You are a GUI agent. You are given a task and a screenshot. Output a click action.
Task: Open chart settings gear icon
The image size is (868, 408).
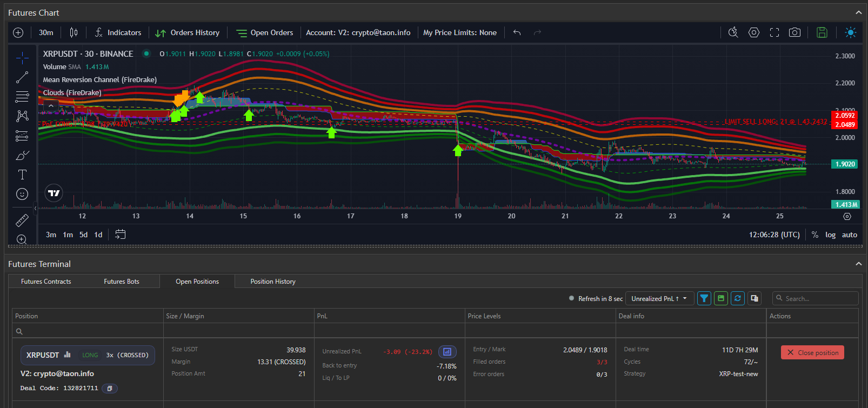[753, 32]
